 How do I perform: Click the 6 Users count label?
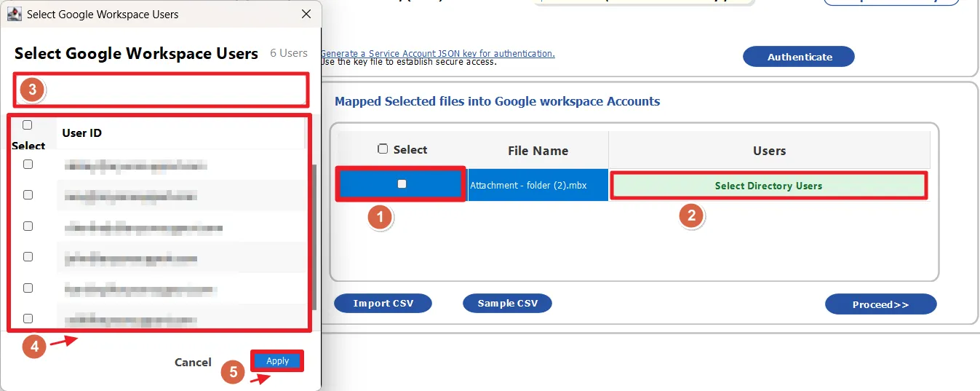289,53
